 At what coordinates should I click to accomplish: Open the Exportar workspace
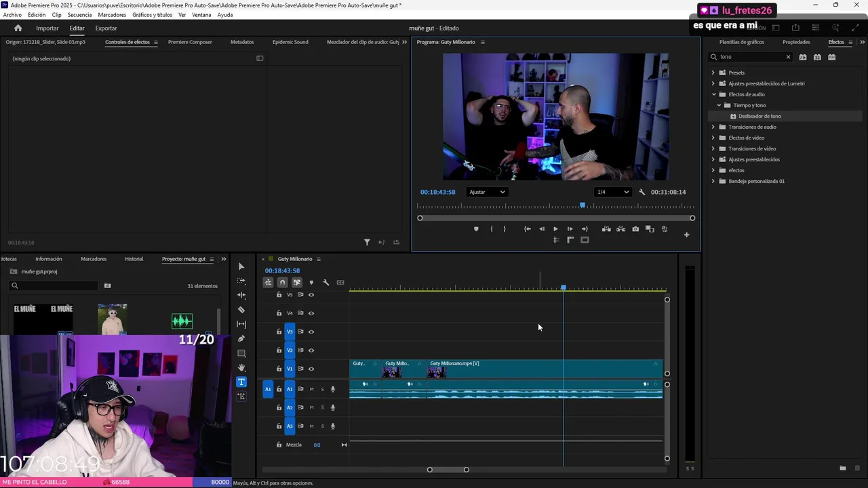click(106, 28)
